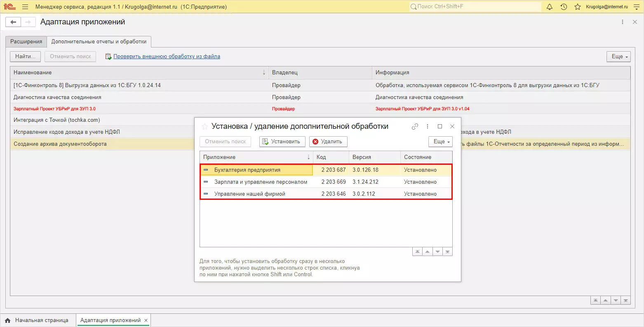Switch to the Расширения tab

pos(26,42)
